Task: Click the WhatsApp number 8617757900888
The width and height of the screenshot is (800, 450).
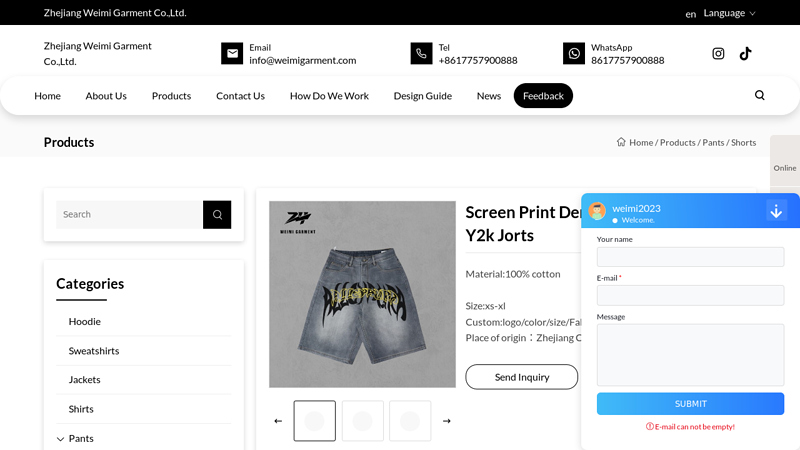Action: click(x=628, y=60)
